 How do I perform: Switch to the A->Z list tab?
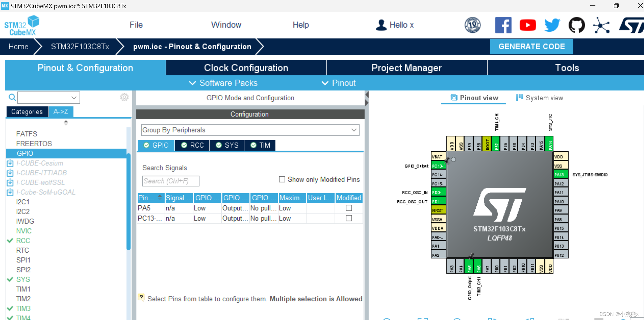(x=61, y=112)
